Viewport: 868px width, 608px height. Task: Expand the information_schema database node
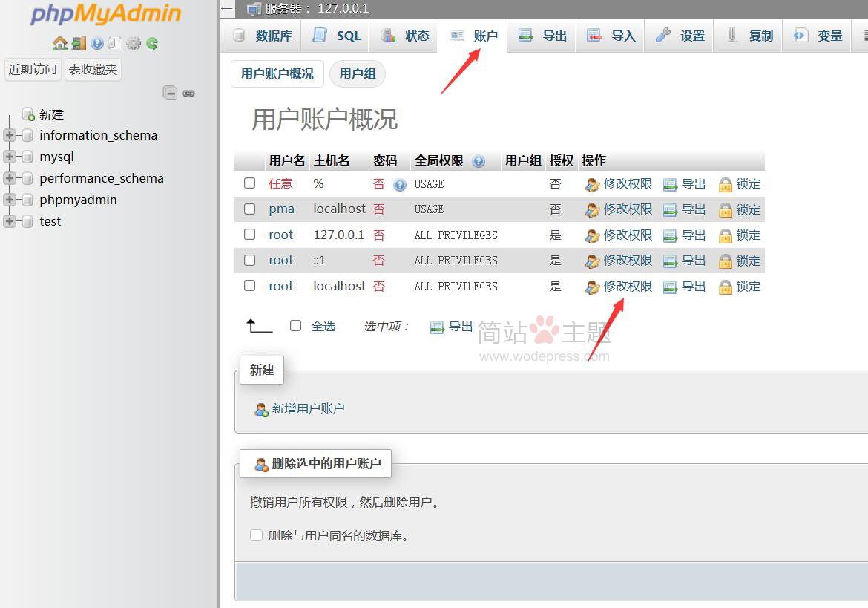pos(10,135)
